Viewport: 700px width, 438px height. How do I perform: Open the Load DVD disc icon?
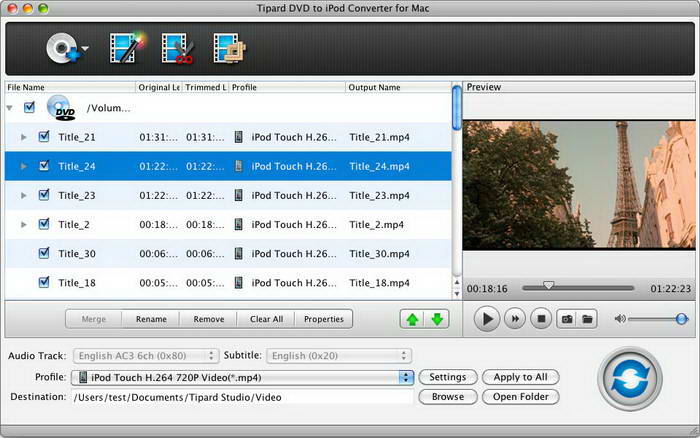coord(62,48)
